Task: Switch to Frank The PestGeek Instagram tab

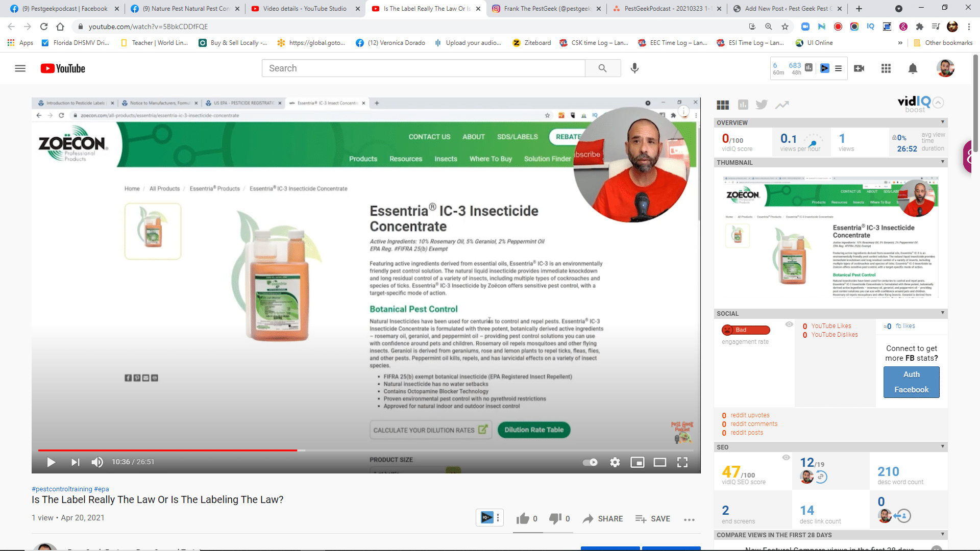Action: 547,9
